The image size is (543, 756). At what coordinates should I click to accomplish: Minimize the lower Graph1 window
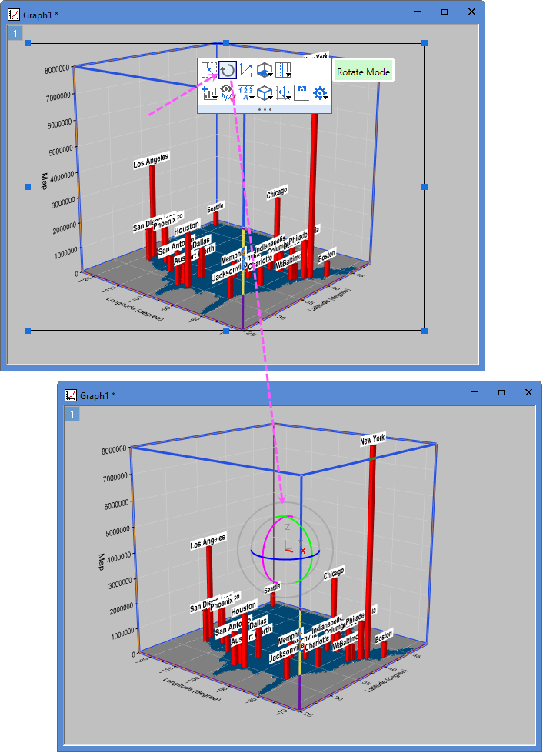[475, 392]
